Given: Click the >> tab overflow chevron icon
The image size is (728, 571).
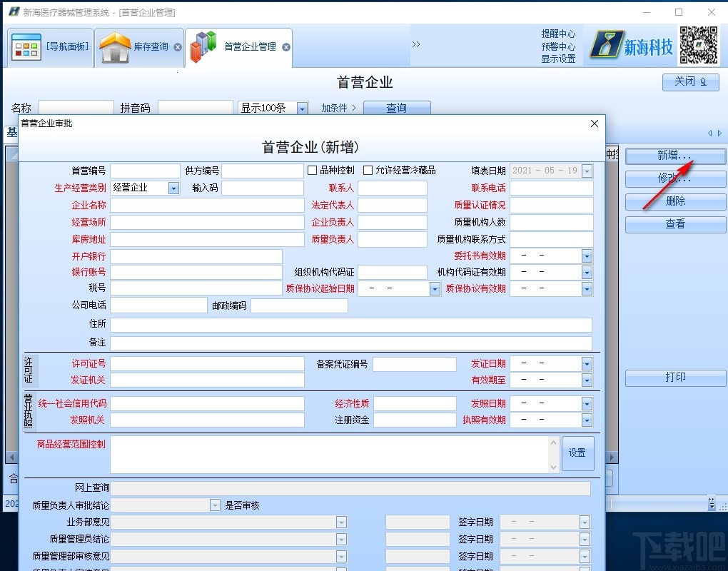Looking at the screenshot, I should point(416,43).
